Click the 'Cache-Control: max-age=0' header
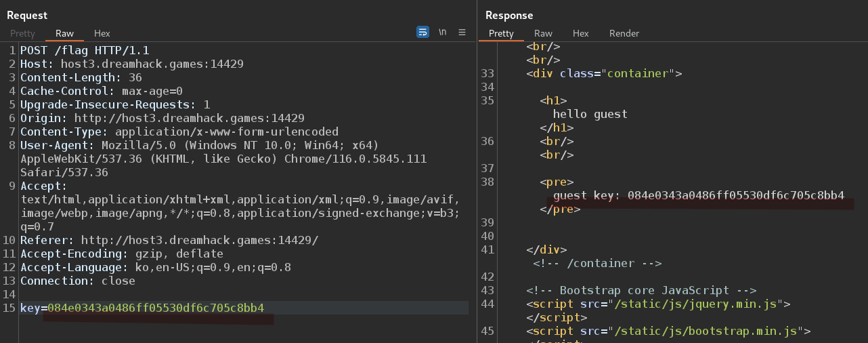The width and height of the screenshot is (868, 343). click(102, 91)
